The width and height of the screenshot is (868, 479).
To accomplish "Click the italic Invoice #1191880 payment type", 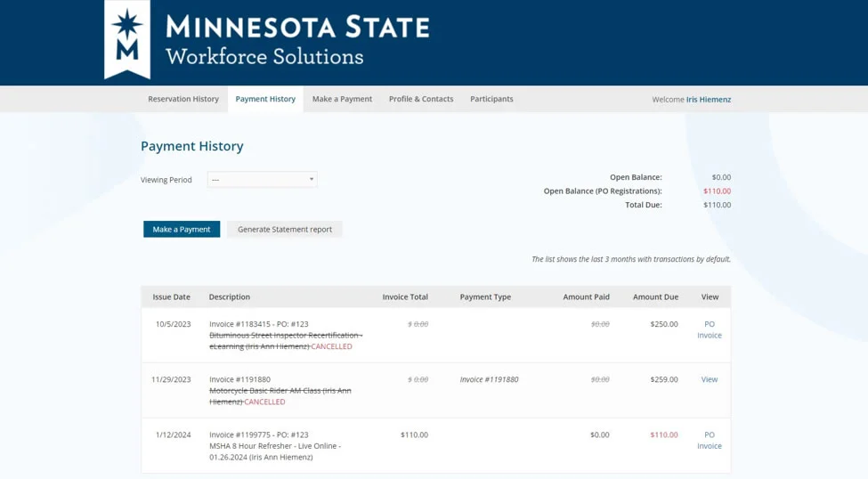I will 489,379.
